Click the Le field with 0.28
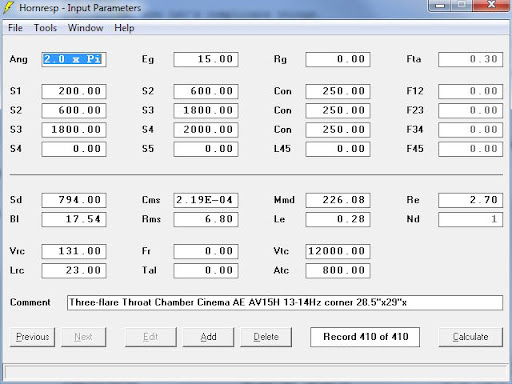The image size is (512, 384). click(x=338, y=219)
